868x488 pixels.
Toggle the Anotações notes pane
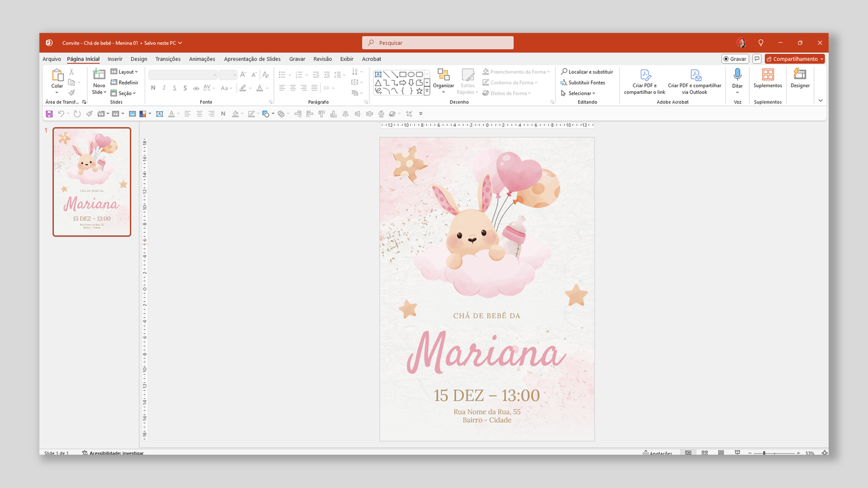pos(658,453)
